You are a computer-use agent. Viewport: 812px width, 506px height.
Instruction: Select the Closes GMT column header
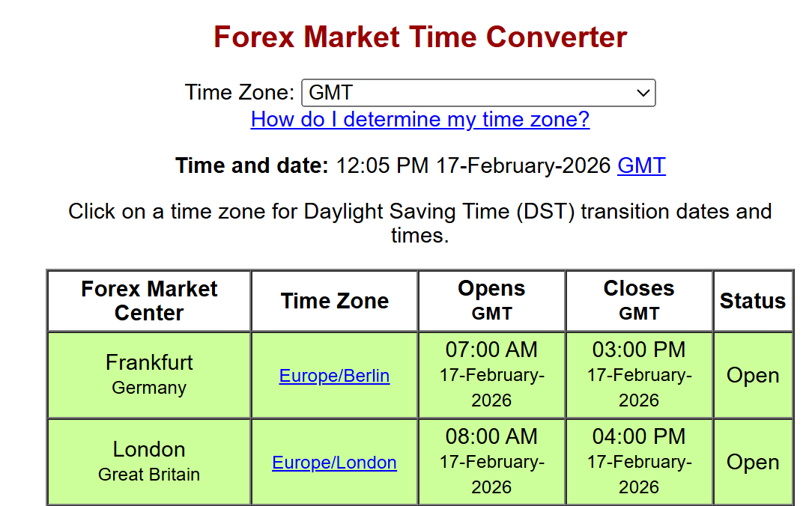639,301
